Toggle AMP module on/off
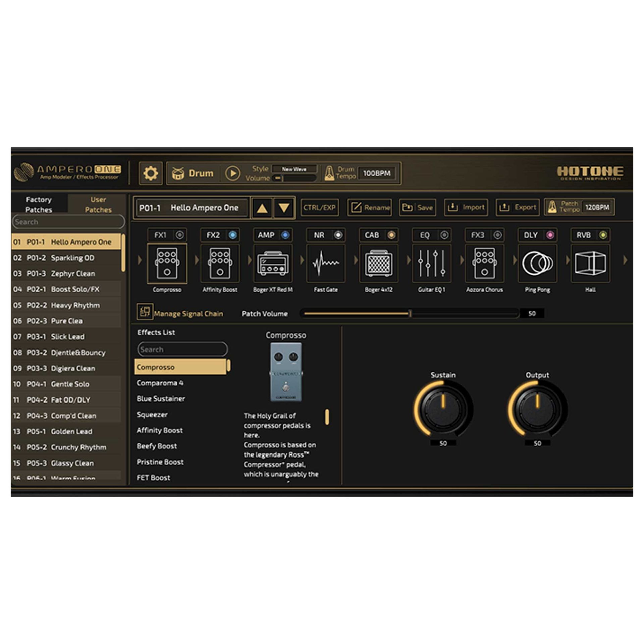The width and height of the screenshot is (644, 644). pos(285,235)
